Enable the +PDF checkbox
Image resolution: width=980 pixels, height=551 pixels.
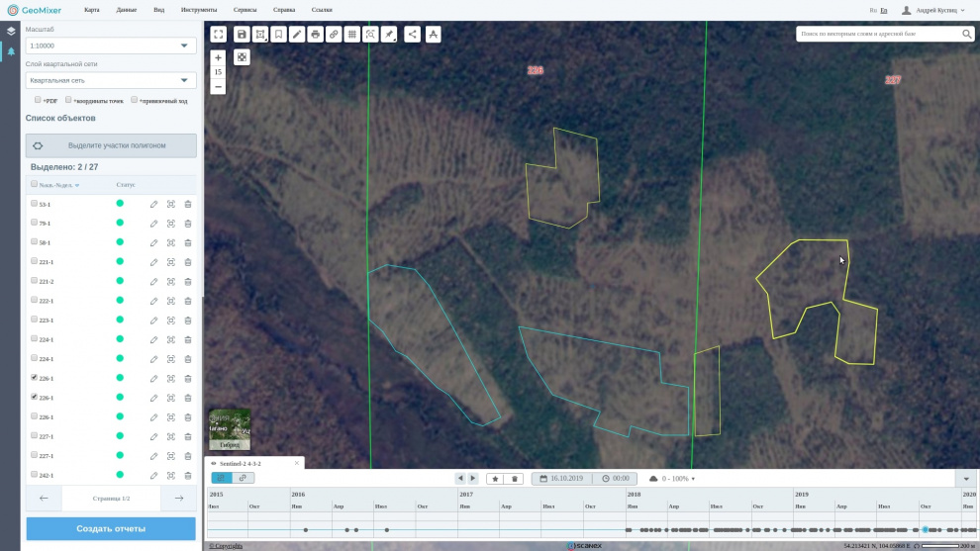[x=38, y=100]
